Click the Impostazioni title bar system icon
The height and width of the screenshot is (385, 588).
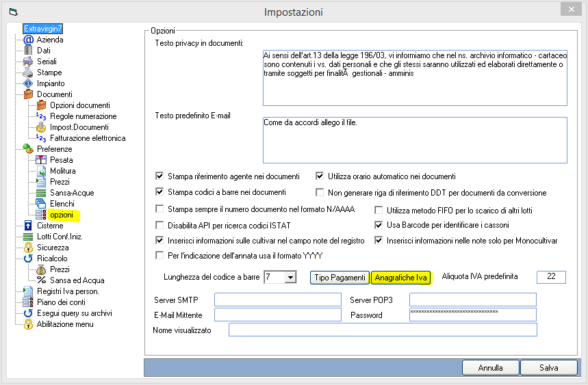[14, 12]
